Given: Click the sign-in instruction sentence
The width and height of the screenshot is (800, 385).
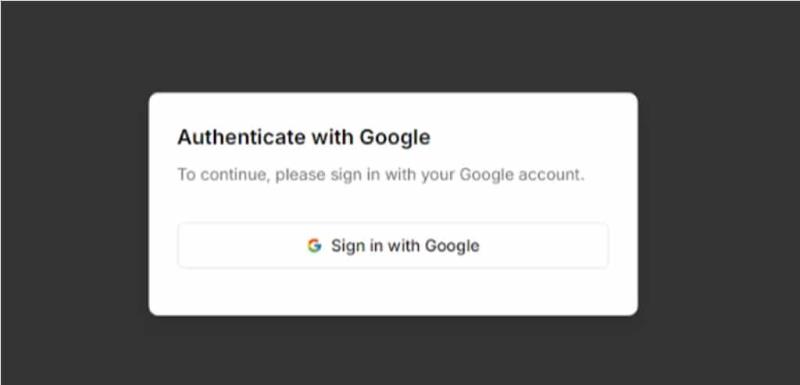Looking at the screenshot, I should 381,175.
